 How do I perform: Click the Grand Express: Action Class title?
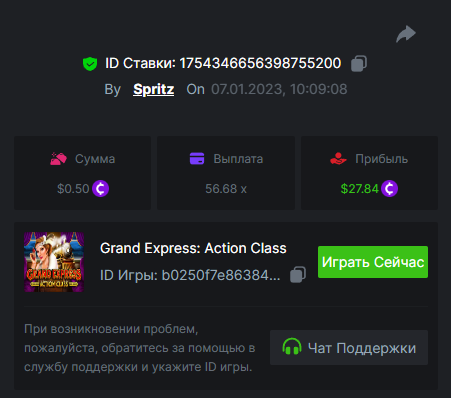[x=193, y=248]
